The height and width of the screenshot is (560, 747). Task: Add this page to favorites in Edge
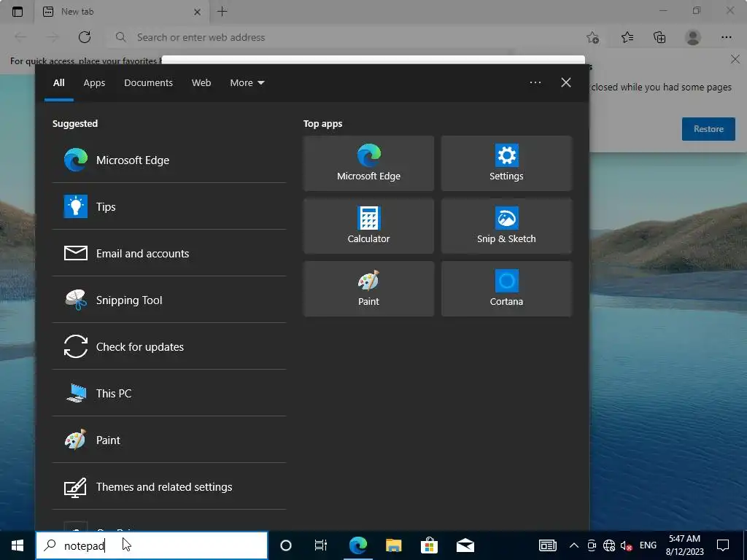(592, 37)
